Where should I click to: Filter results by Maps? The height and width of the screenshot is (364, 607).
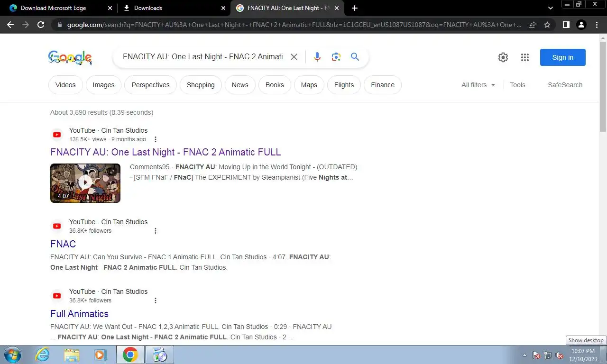tap(309, 85)
